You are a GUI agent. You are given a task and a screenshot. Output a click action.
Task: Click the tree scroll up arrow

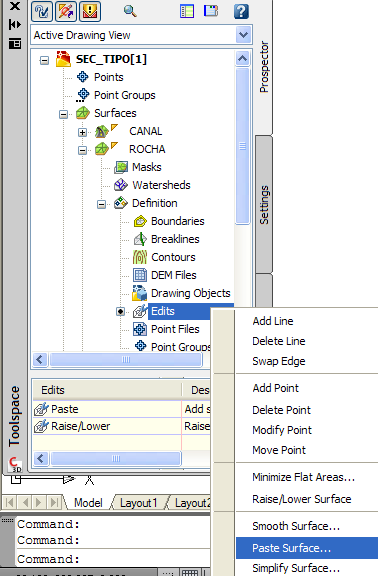[x=242, y=58]
